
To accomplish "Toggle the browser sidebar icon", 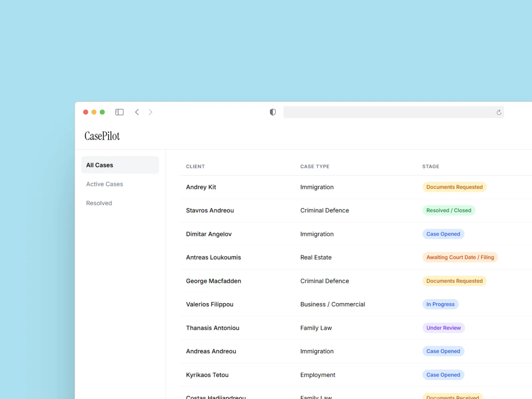I will [119, 112].
